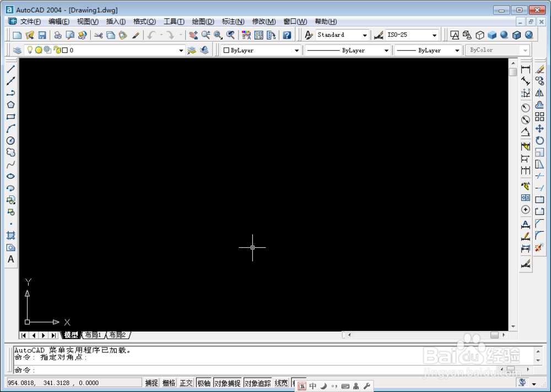The height and width of the screenshot is (392, 551).
Task: Select the Mirror tool
Action: coord(540,93)
